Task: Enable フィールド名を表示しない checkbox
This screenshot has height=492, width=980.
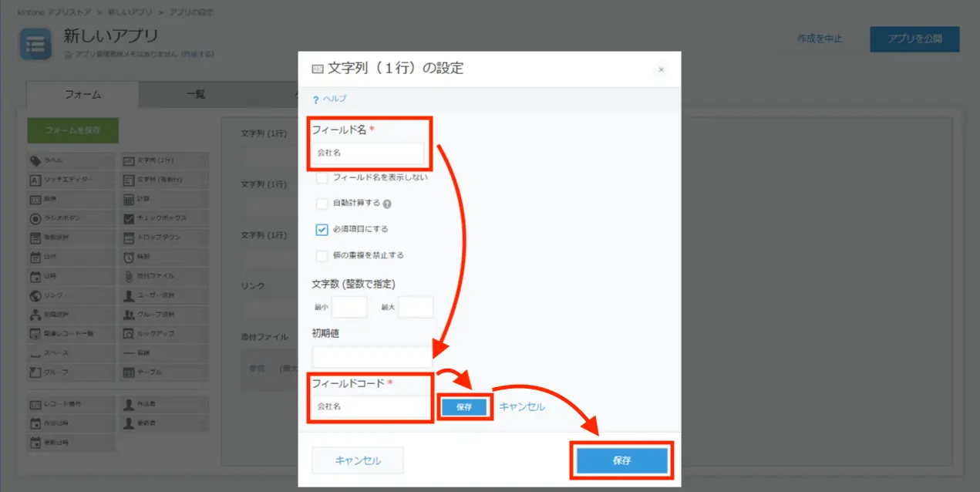Action: coord(322,177)
